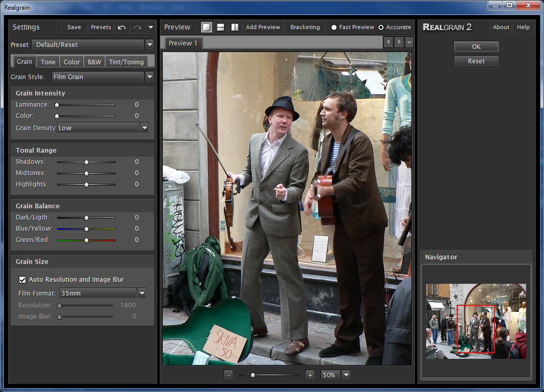
Task: Click the Grain Intensity section header
Action: click(x=41, y=93)
